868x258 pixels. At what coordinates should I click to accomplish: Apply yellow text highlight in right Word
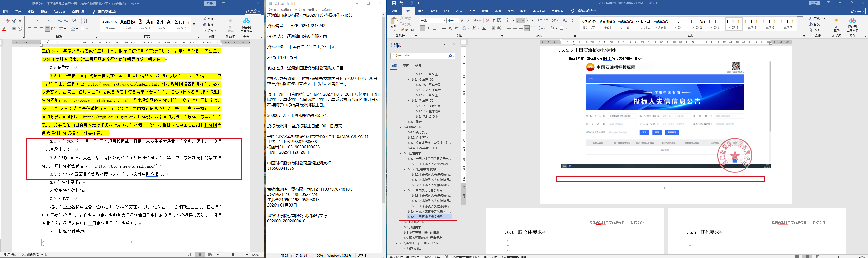coord(474,28)
